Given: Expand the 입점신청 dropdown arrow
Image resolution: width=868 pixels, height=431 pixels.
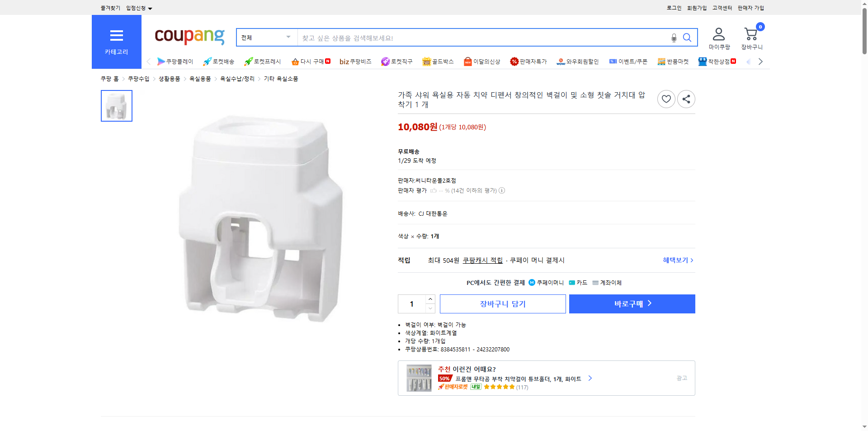Looking at the screenshot, I should point(151,8).
